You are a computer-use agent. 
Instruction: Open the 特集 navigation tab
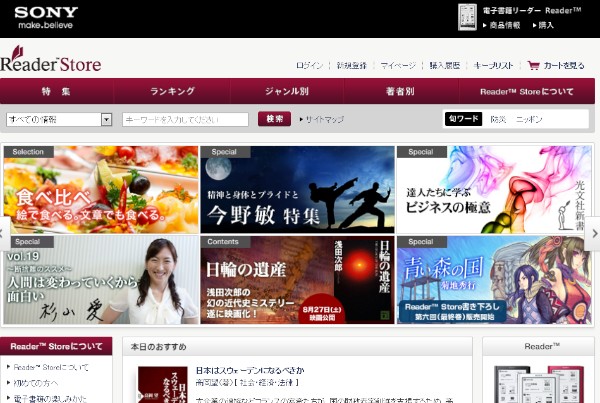click(x=57, y=91)
